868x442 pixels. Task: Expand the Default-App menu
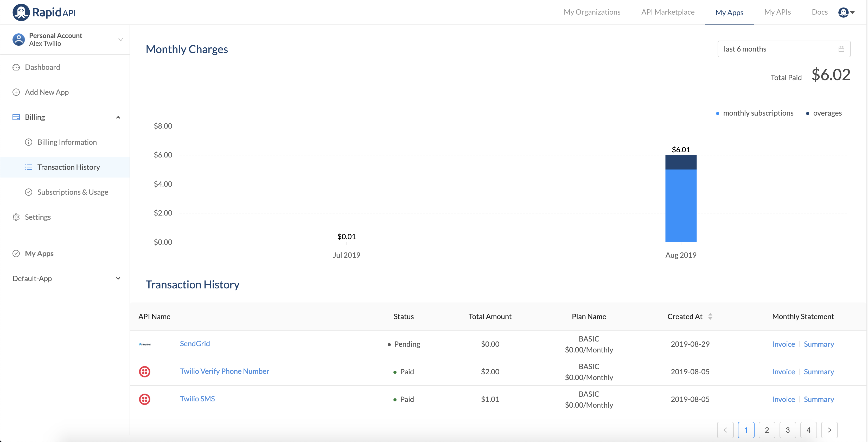118,279
